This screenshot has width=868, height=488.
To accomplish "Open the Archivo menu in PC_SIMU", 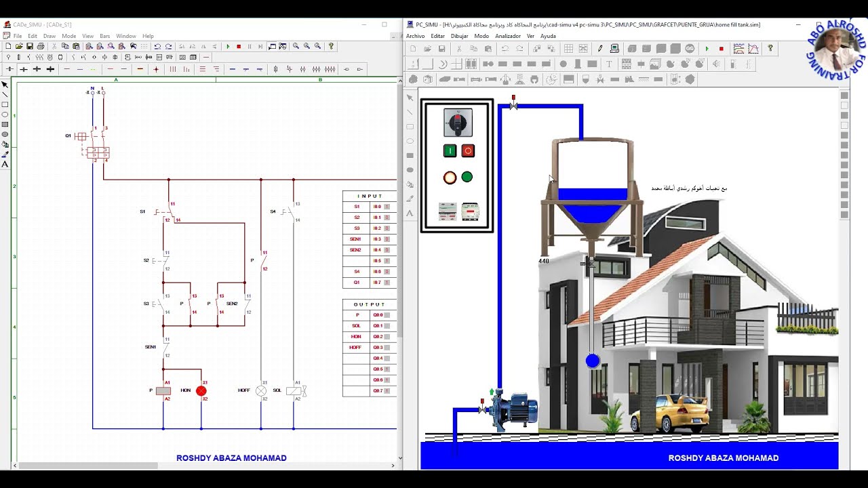I will [x=416, y=36].
